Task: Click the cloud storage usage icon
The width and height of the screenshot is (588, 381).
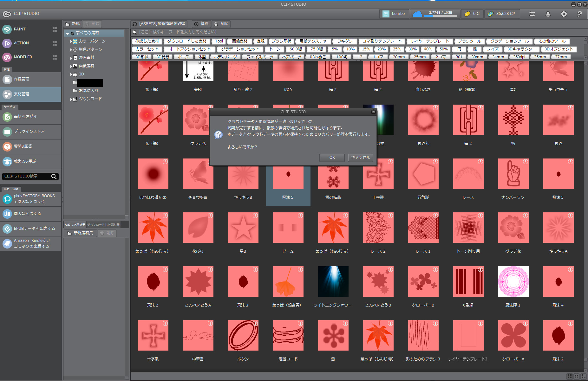Action: (x=417, y=14)
